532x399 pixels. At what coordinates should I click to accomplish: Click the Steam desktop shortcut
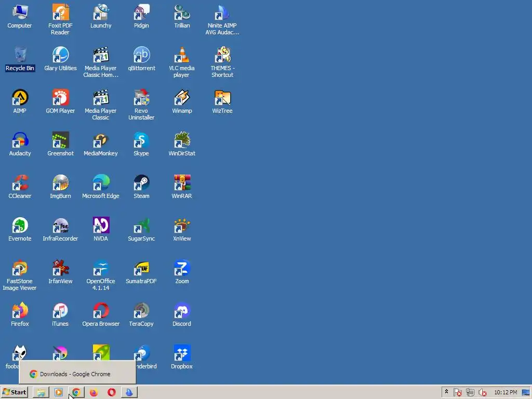click(141, 187)
